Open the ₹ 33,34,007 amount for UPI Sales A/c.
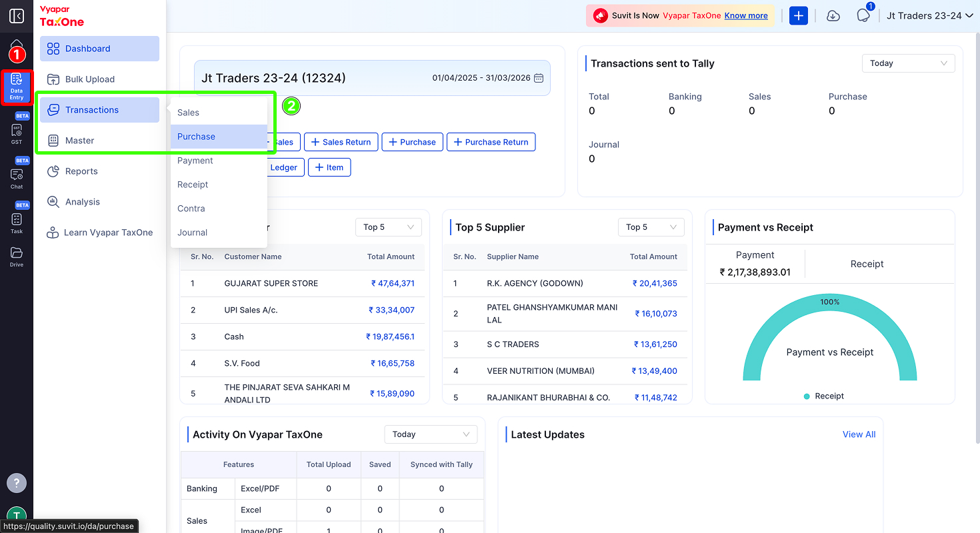The image size is (980, 533). tap(392, 310)
